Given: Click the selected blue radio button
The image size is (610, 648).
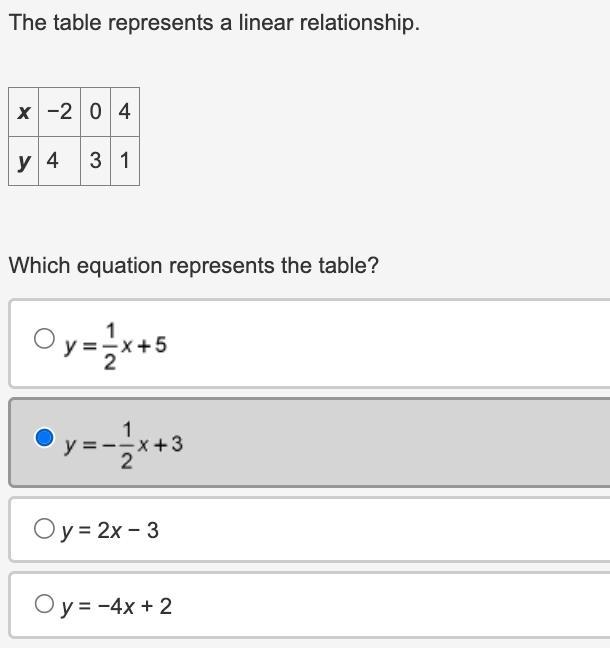Looking at the screenshot, I should pyautogui.click(x=44, y=438).
